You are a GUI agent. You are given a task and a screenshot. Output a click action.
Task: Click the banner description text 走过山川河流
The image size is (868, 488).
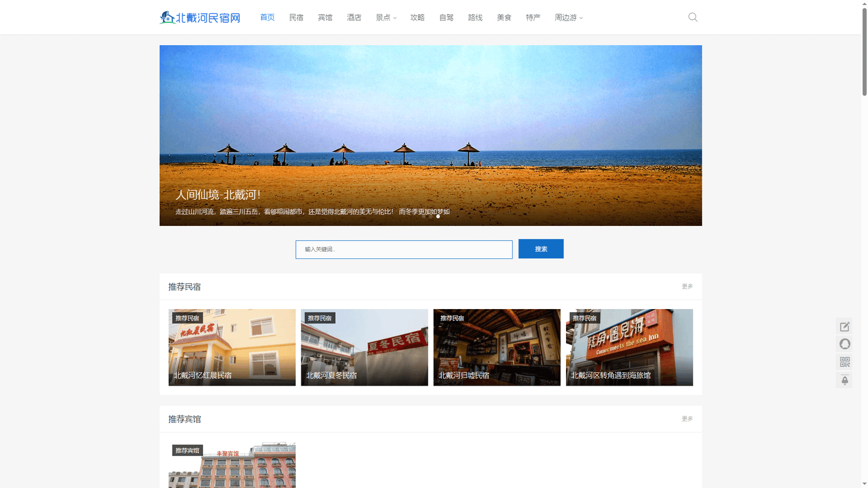click(x=312, y=212)
